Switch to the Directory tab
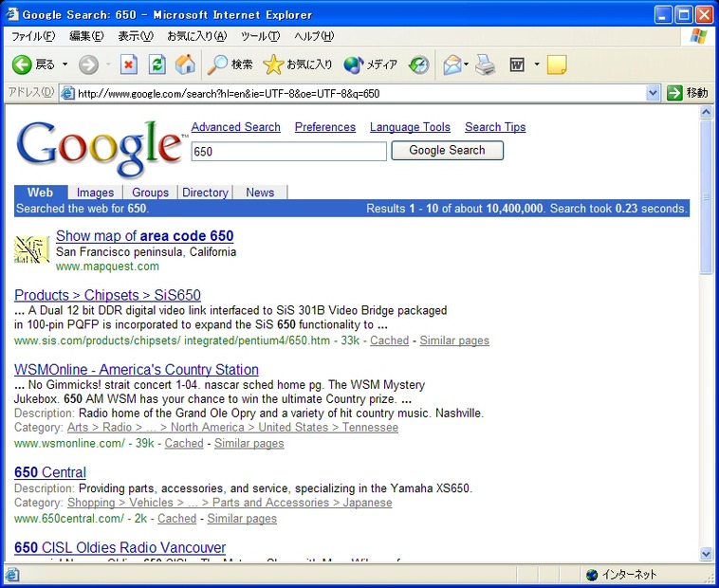 pyautogui.click(x=205, y=193)
